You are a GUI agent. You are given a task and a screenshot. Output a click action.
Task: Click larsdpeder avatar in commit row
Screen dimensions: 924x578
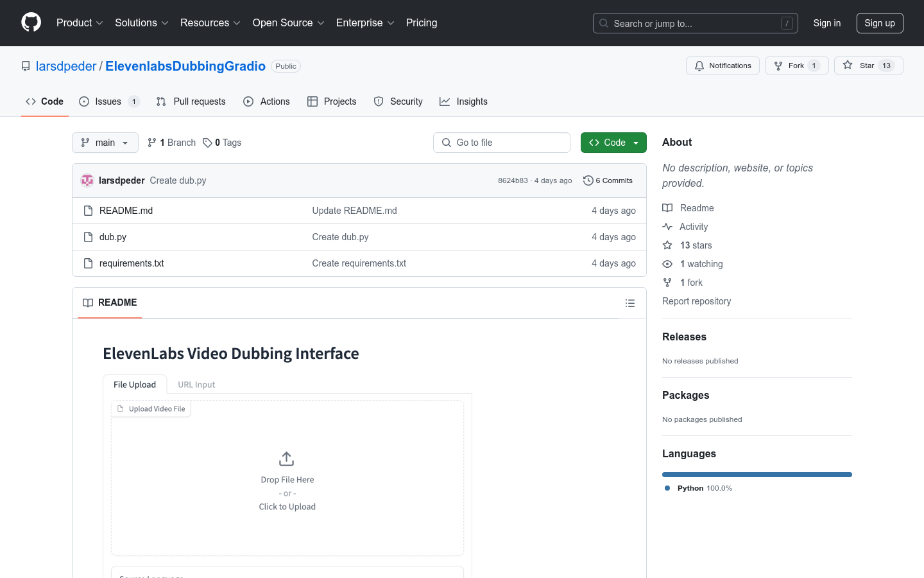point(87,180)
